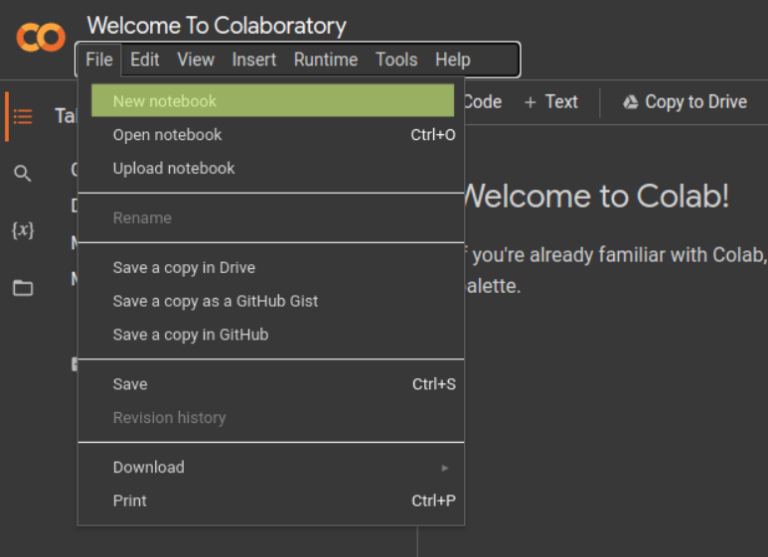Image resolution: width=768 pixels, height=557 pixels.
Task: Choose Save a copy as a GitHub Gist
Action: [215, 301]
